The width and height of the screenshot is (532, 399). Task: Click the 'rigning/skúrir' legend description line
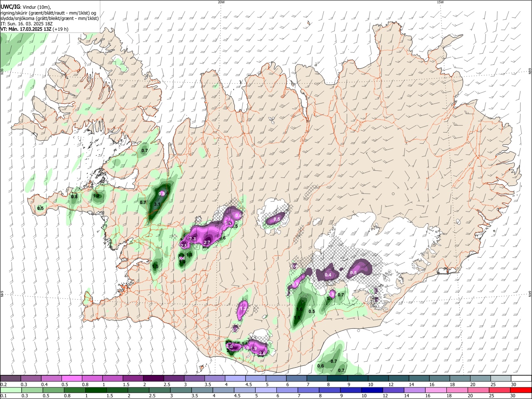click(x=48, y=13)
